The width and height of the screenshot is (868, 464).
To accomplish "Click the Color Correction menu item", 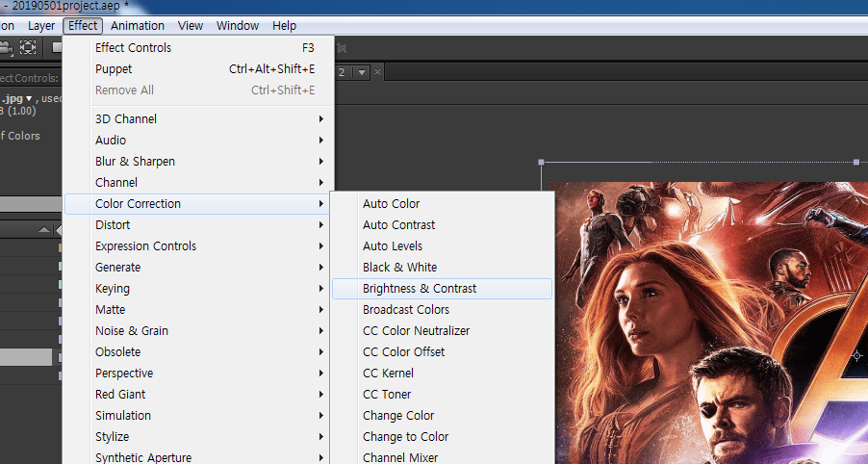I will coord(199,204).
